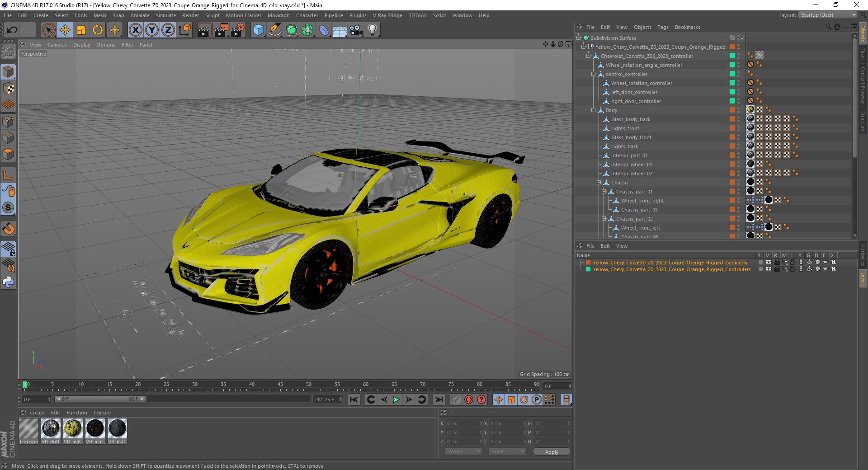Open the Layout Startup dropdown
The width and height of the screenshot is (868, 470).
tap(828, 15)
